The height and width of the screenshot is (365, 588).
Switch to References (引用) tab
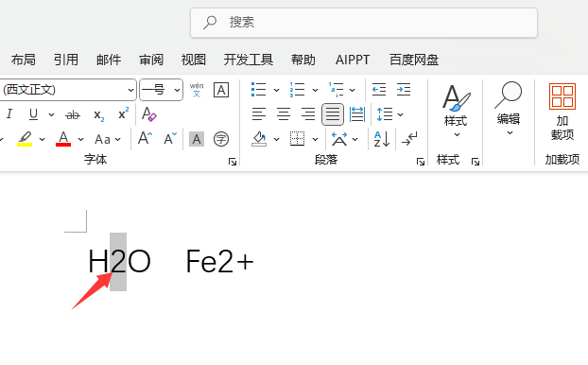click(66, 60)
